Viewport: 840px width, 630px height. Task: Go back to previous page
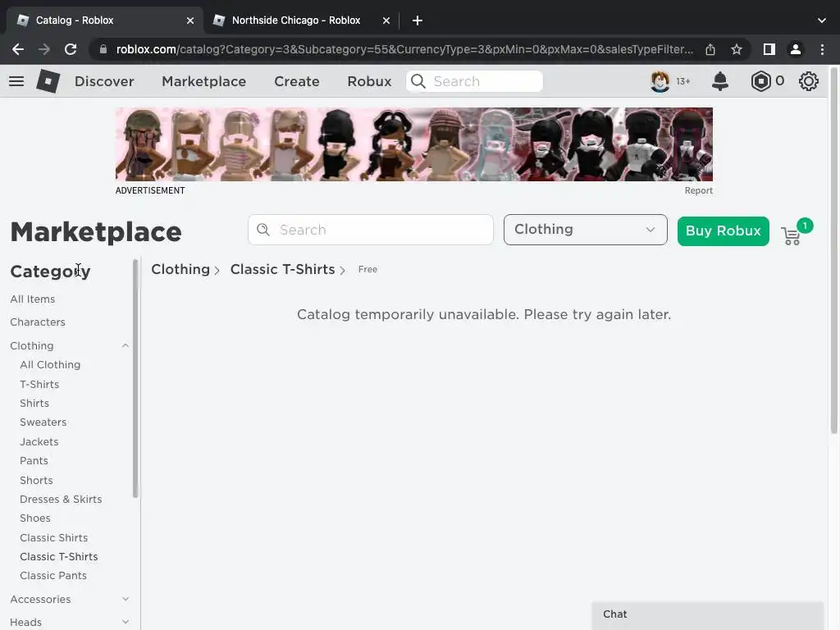pos(18,49)
